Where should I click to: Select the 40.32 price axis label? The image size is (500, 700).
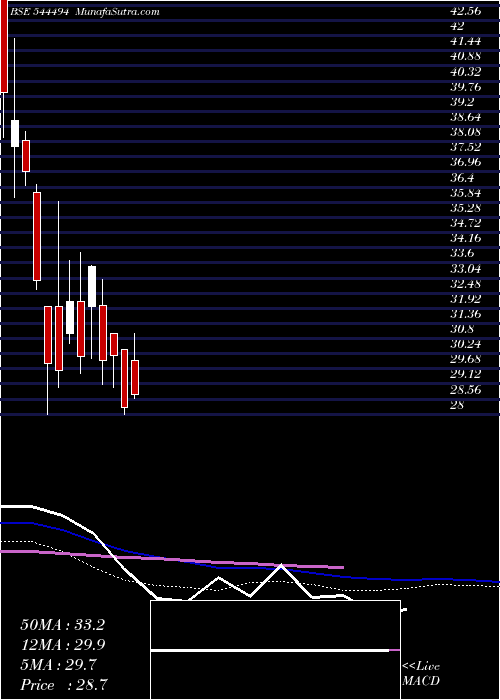tap(467, 72)
